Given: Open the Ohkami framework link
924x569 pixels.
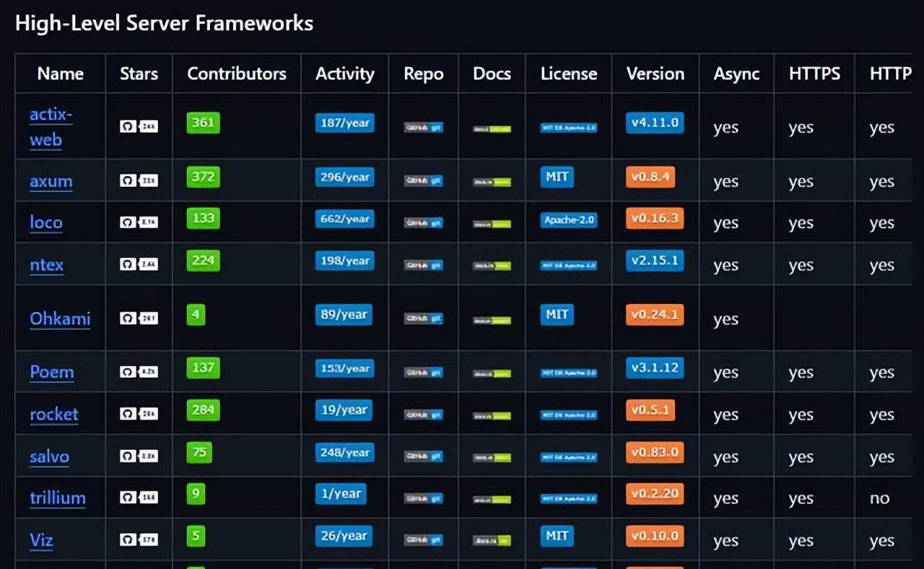Looking at the screenshot, I should (60, 318).
